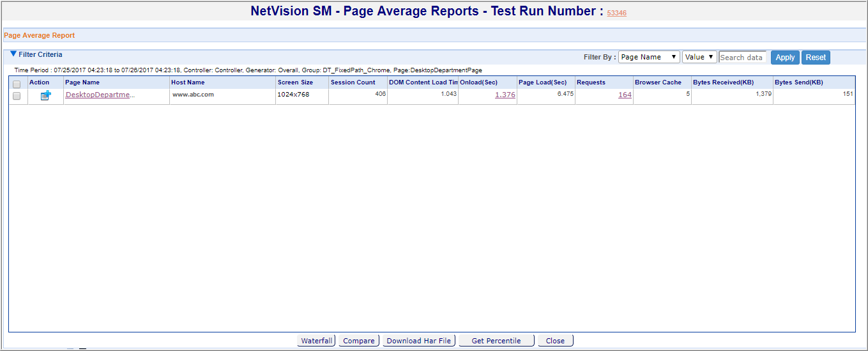
Task: Click the Action column header
Action: tap(45, 82)
